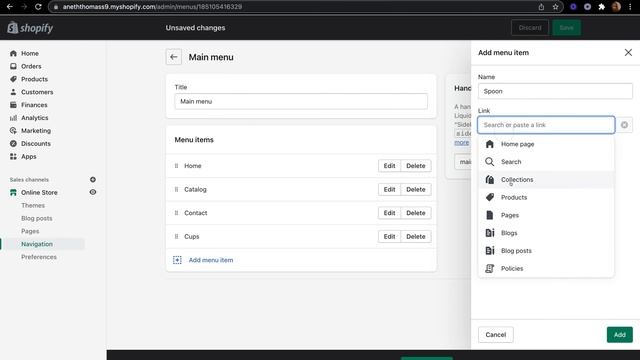Screen dimensions: 640x360
Task: Open Preferences under Online Store
Action: 39,257
